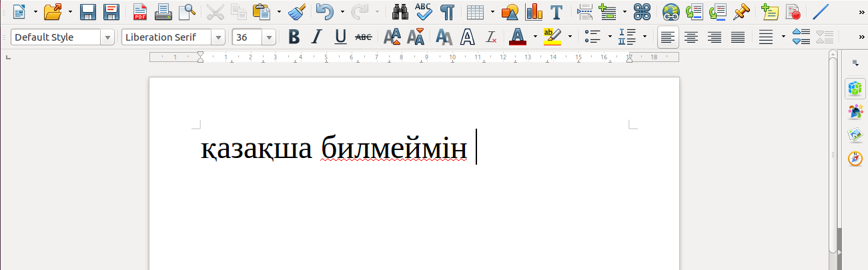The height and width of the screenshot is (270, 868).
Task: Undo the last action
Action: [x=324, y=11]
